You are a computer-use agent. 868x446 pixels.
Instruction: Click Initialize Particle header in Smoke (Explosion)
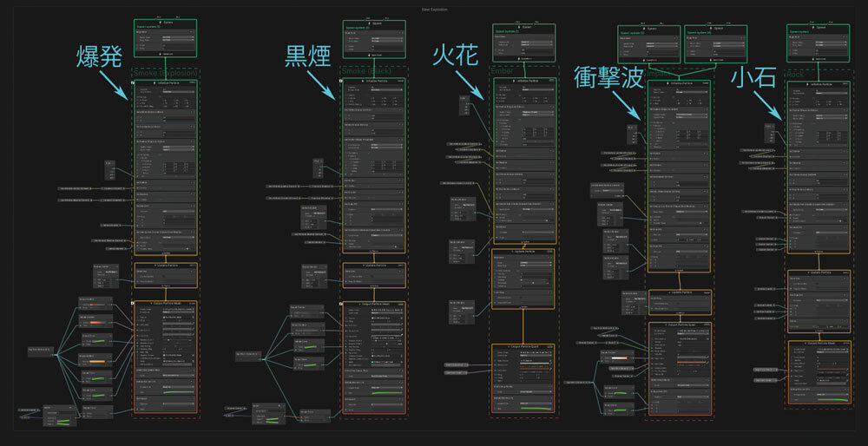(165, 83)
